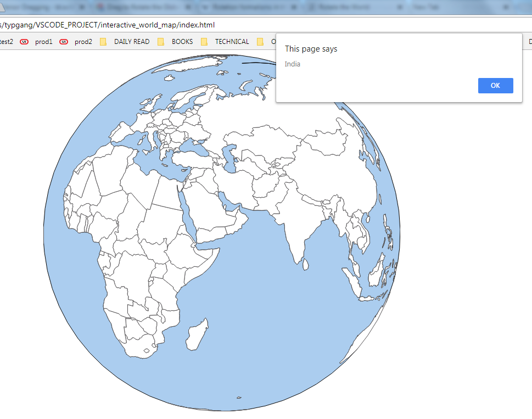
Task: Open the test2 bookmark
Action: (4, 41)
